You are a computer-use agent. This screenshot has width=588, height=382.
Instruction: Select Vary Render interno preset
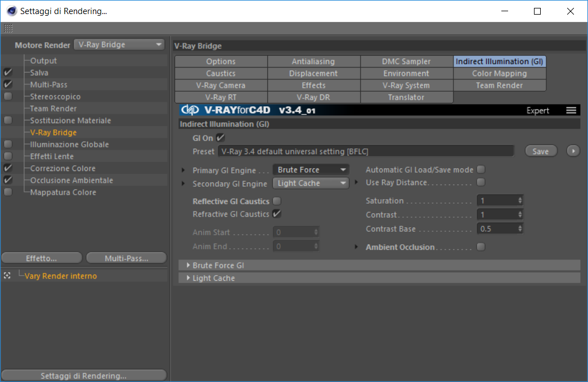coord(61,276)
